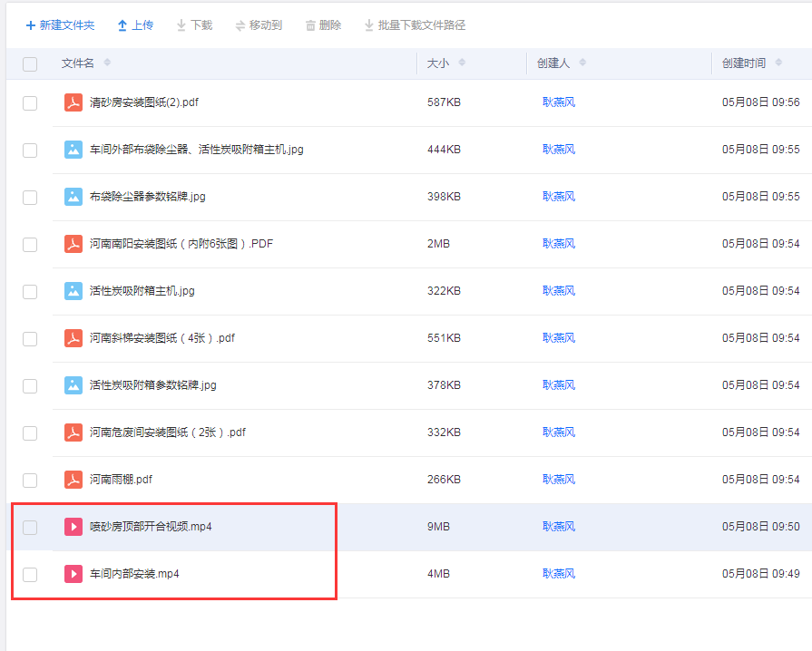Click the image icon of 活性炭吸附箱主机.jpg

(73, 291)
